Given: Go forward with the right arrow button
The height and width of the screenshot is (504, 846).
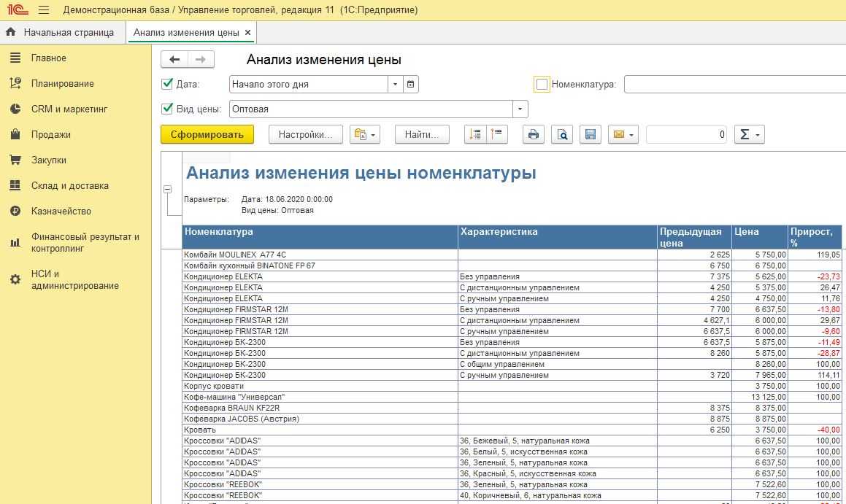Looking at the screenshot, I should point(201,59).
